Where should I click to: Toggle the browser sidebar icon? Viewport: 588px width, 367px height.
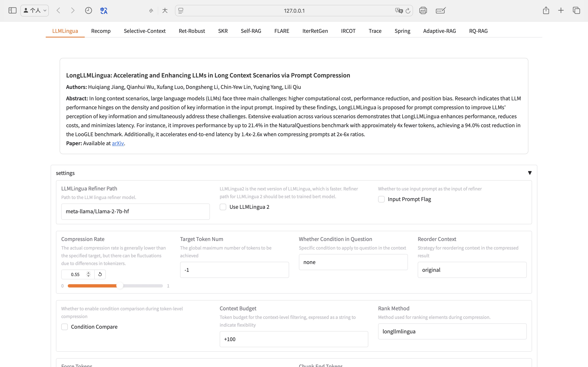coord(12,10)
